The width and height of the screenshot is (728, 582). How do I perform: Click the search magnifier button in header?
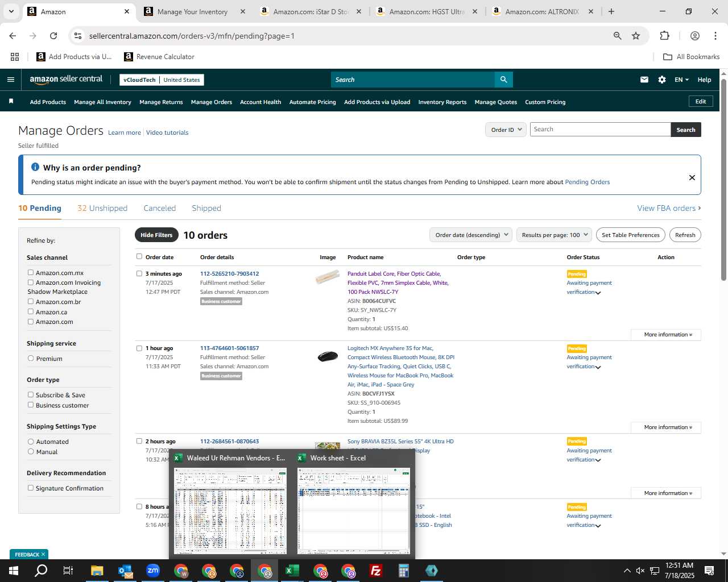(503, 80)
